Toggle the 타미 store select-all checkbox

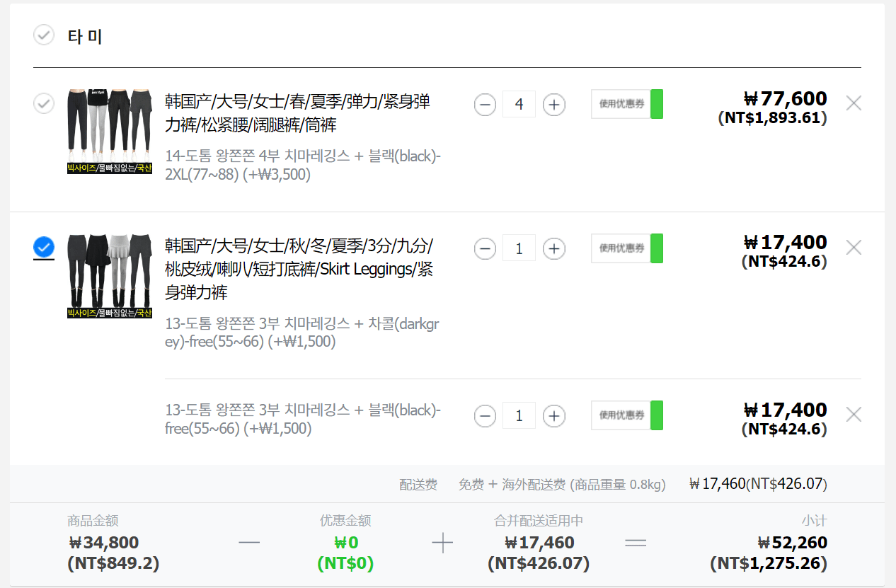tap(44, 35)
